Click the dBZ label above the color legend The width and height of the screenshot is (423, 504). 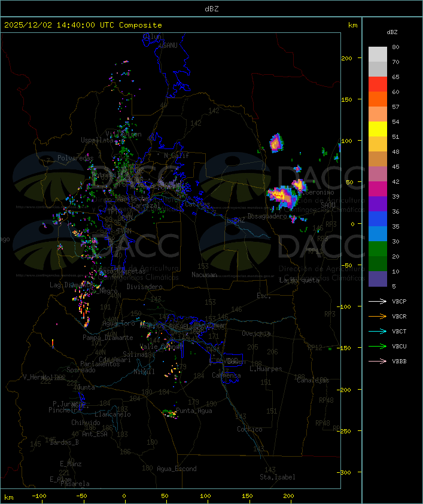pos(392,32)
